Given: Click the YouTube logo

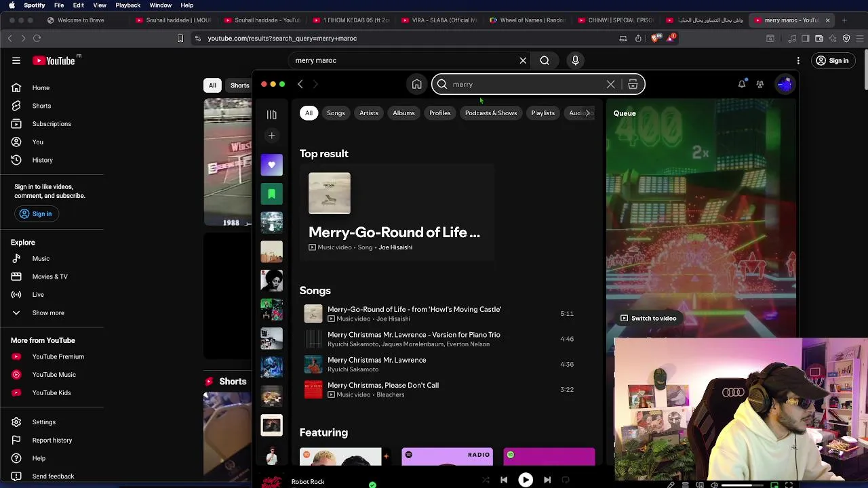Looking at the screenshot, I should 54,60.
